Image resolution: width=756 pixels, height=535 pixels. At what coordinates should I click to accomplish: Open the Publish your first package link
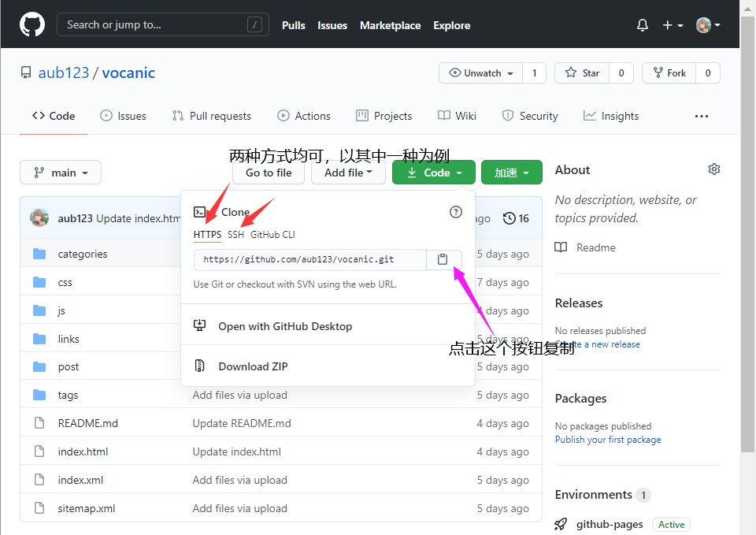point(607,440)
